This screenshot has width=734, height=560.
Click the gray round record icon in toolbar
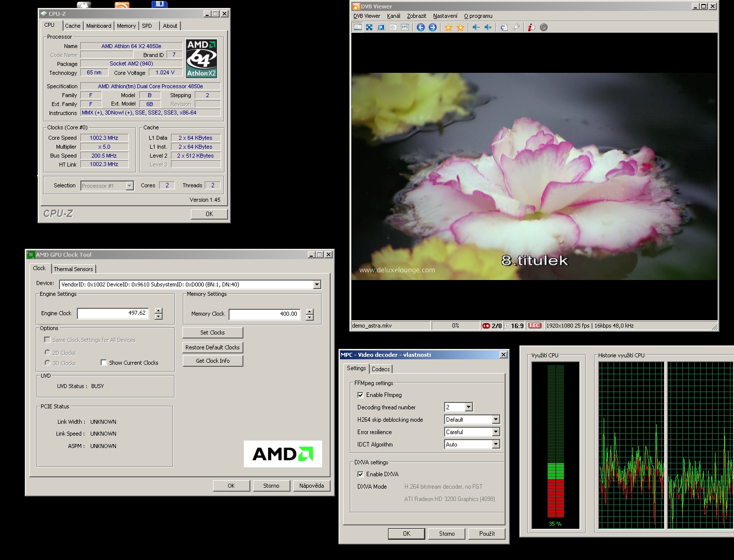(x=544, y=27)
